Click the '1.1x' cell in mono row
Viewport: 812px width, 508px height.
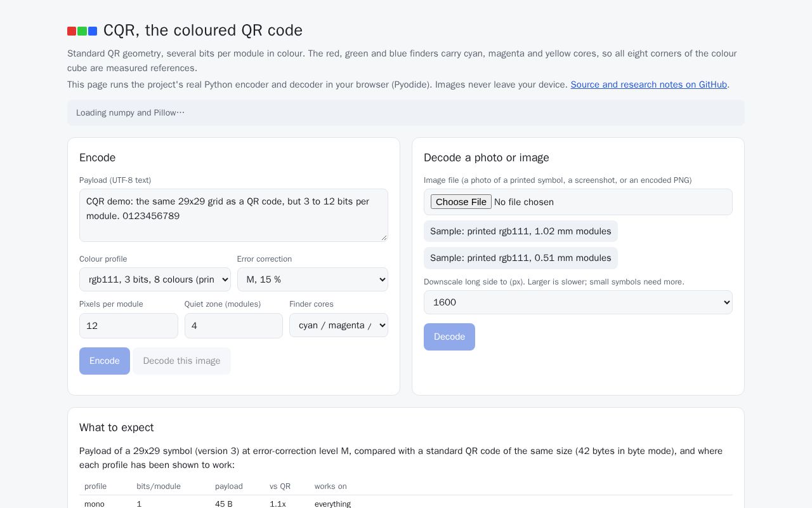click(278, 504)
